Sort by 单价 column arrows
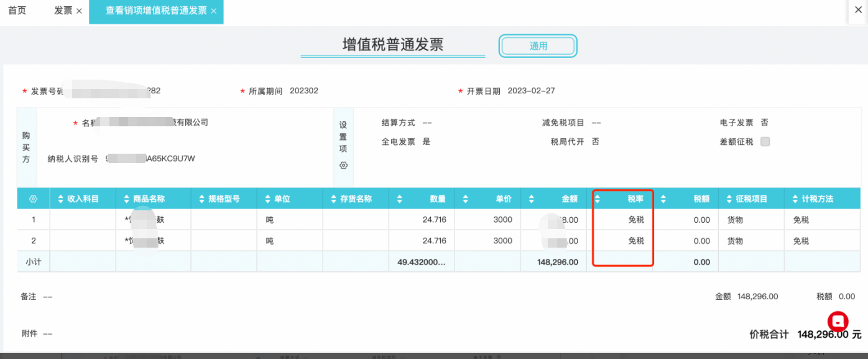 [465, 199]
